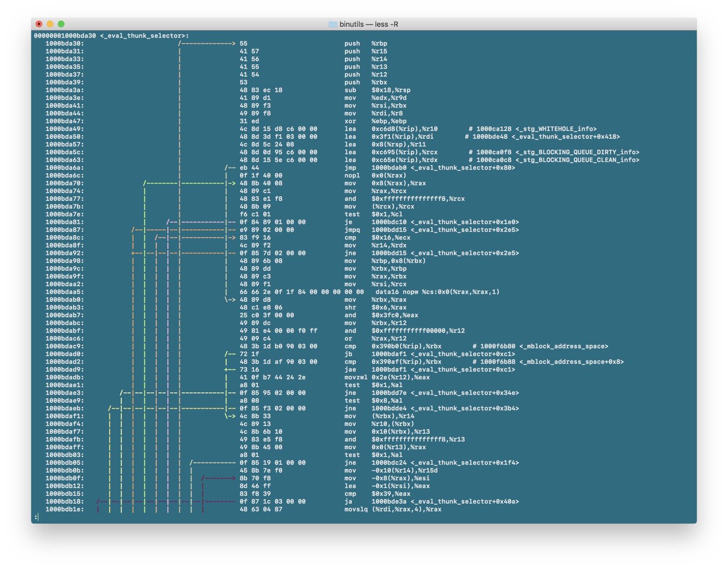
Task: Select the operand "%rbp,0x8(%rbx)"
Action: (399, 261)
